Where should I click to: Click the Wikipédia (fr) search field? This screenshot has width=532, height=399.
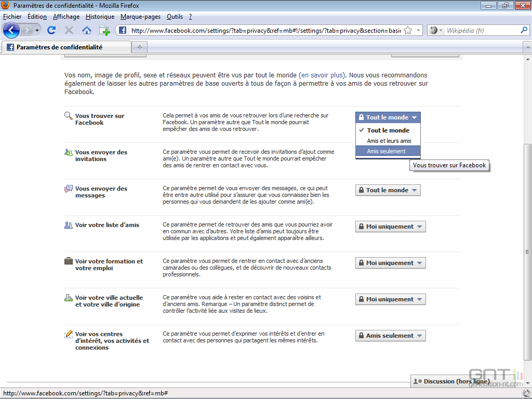[x=482, y=31]
